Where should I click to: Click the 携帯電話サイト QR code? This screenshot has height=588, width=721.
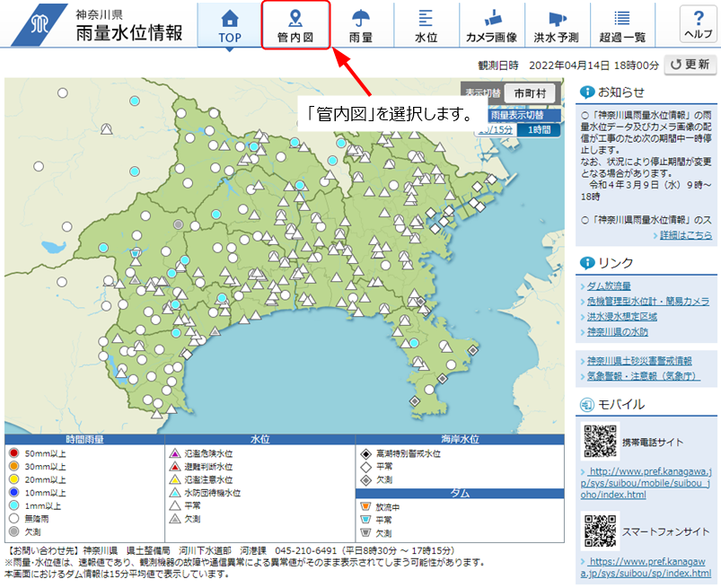(x=600, y=441)
